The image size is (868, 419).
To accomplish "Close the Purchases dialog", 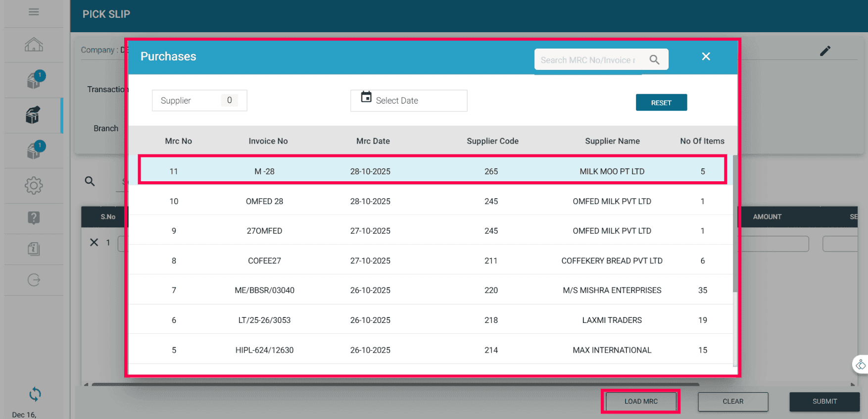I will pos(706,56).
